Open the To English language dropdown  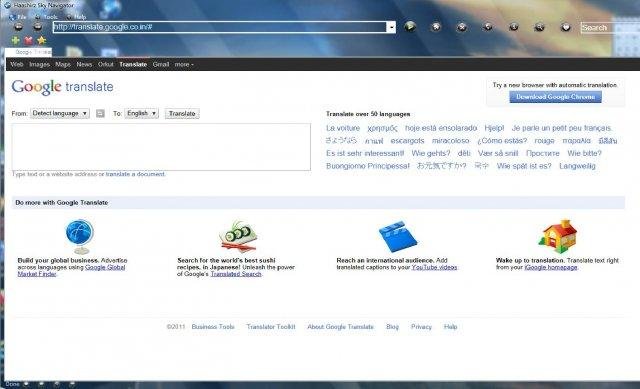pos(142,113)
